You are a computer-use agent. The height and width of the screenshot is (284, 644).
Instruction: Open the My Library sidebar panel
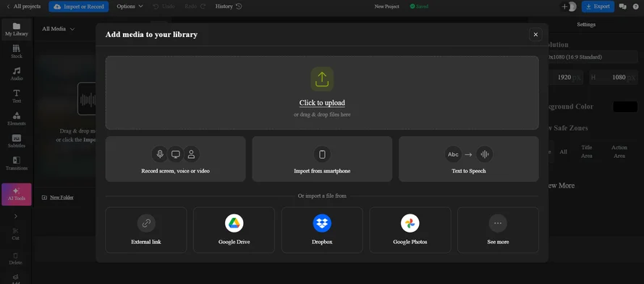[17, 29]
